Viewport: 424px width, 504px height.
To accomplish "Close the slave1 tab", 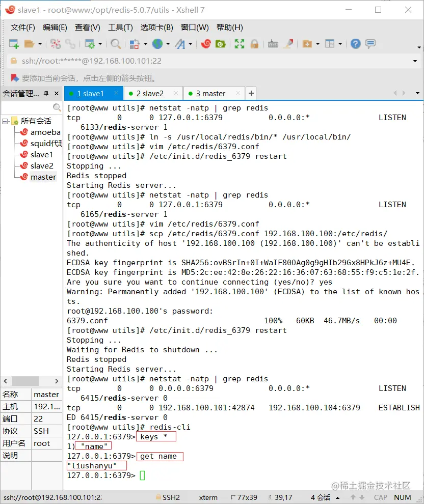I will coord(117,93).
